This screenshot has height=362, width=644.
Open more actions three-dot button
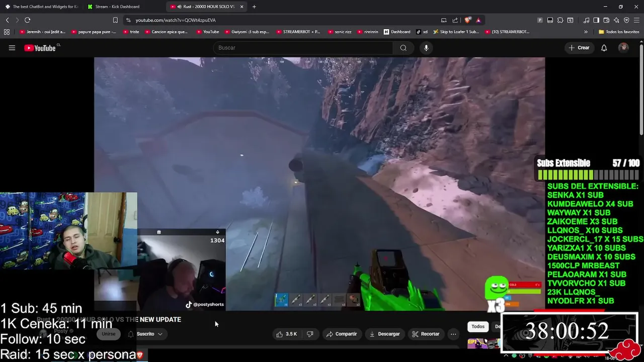click(x=453, y=334)
